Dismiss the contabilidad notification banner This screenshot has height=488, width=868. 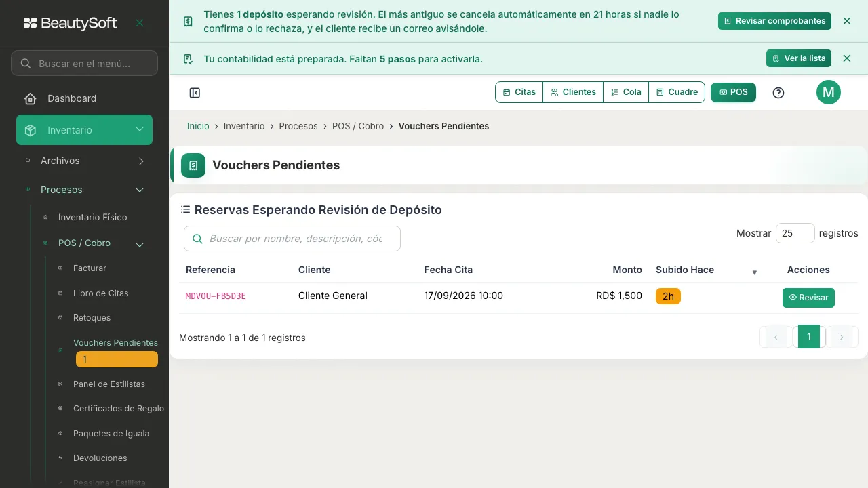pyautogui.click(x=847, y=58)
